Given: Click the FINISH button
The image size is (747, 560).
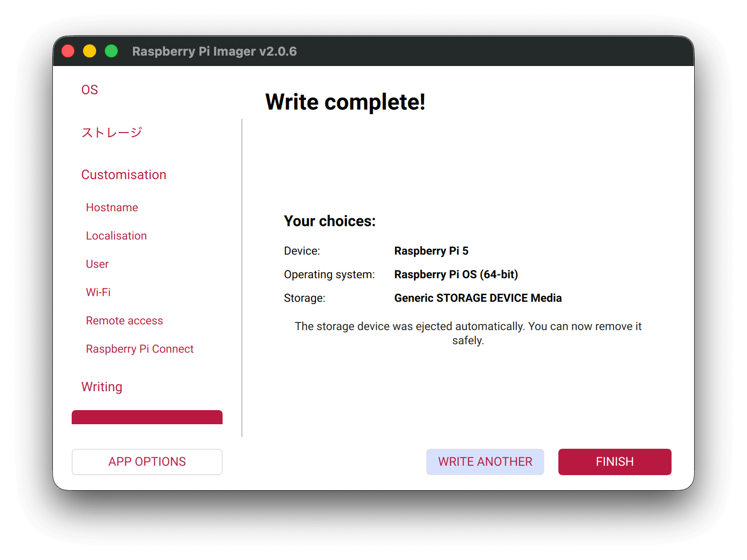Looking at the screenshot, I should tap(614, 462).
